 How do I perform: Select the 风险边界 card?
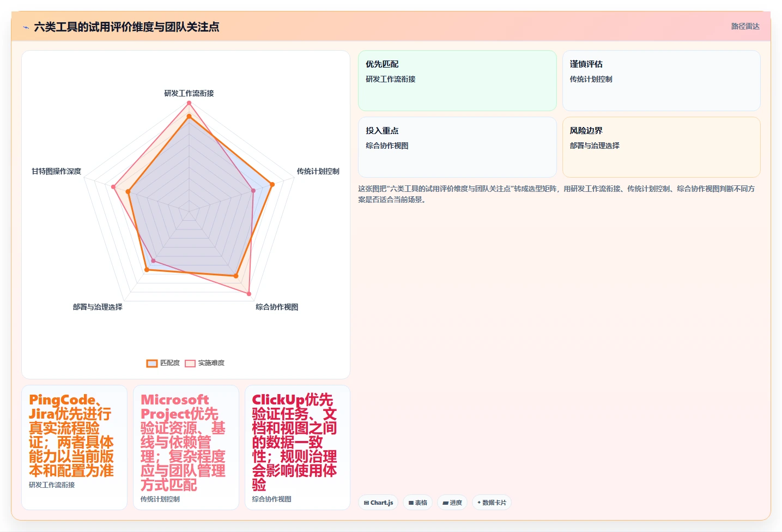tap(661, 147)
